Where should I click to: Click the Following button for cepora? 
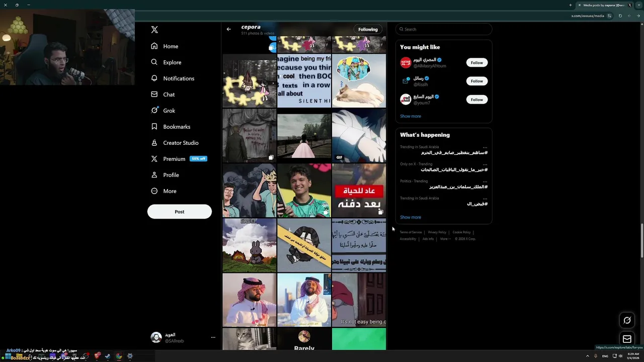click(368, 29)
